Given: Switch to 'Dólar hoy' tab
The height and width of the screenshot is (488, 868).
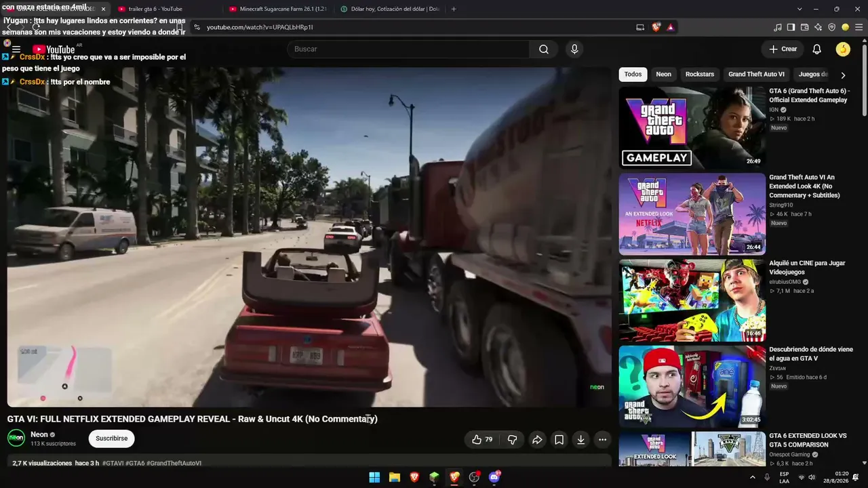Looking at the screenshot, I should tap(389, 9).
